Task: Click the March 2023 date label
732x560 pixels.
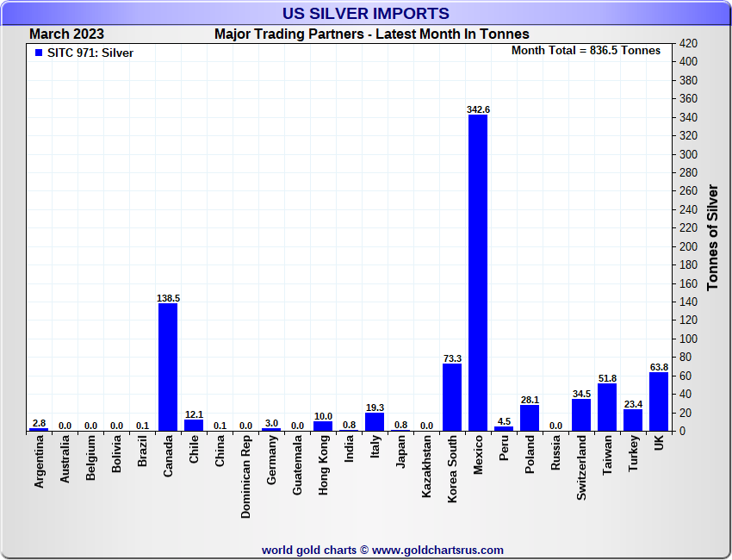Action: [66, 34]
